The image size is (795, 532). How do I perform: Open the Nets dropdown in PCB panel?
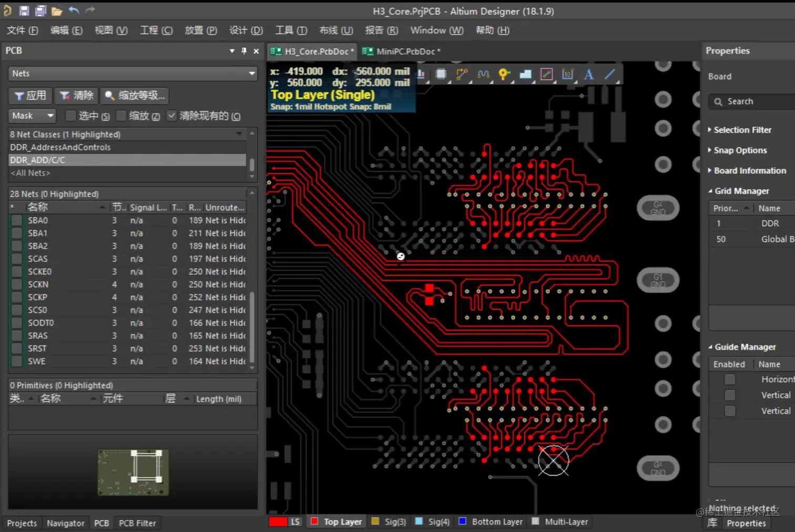point(132,74)
